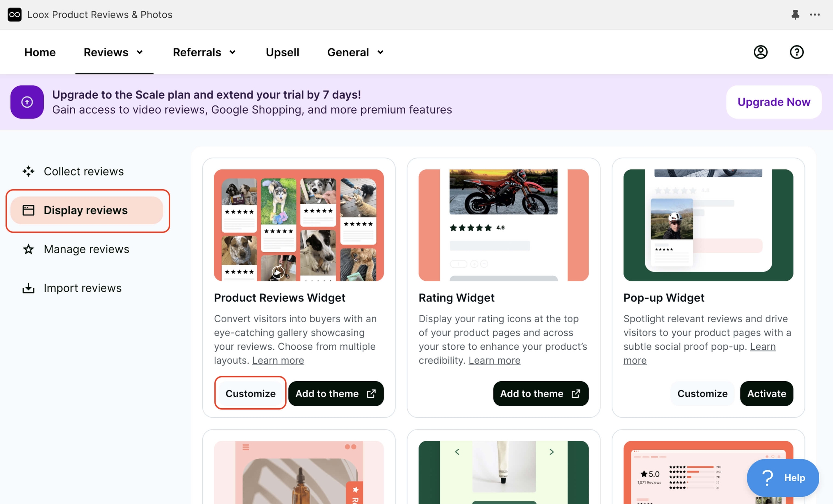This screenshot has height=504, width=833.
Task: Click the next arrow in the carousel preview
Action: (x=551, y=452)
